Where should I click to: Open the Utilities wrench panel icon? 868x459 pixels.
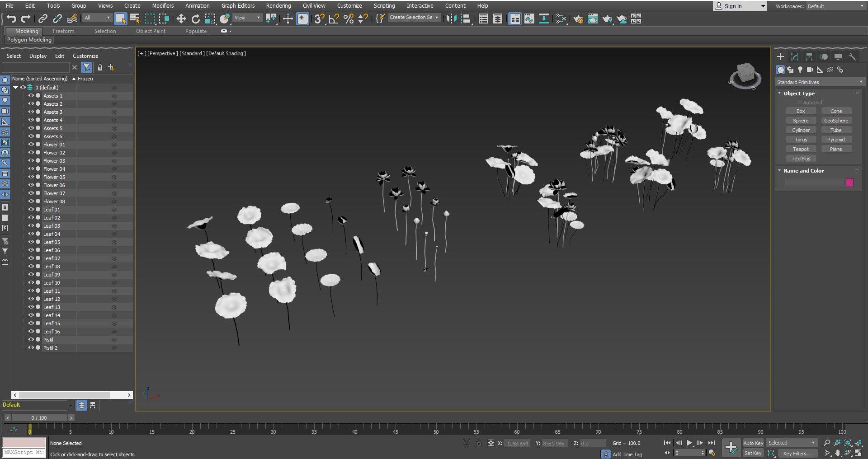point(853,56)
